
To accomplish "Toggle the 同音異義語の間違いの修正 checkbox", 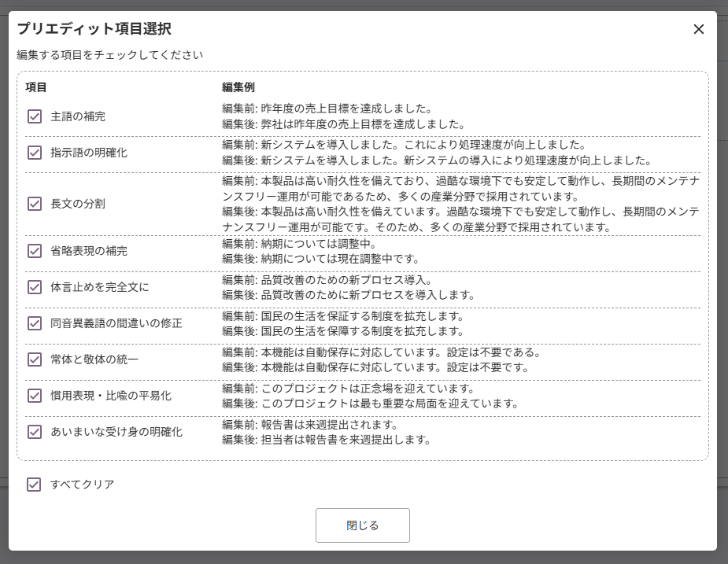I will 35,323.
